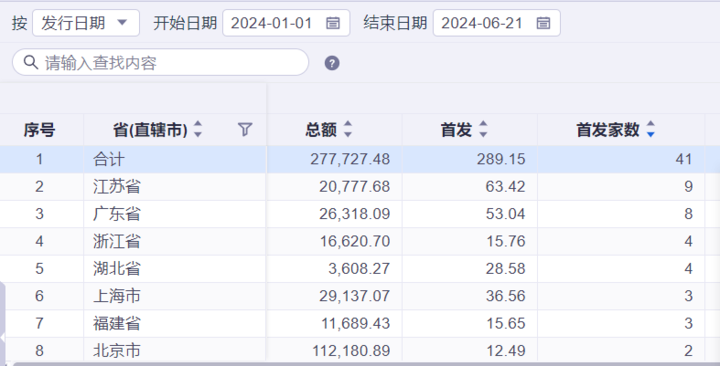
Task: Click the 首发 value 53.04
Action: [505, 214]
